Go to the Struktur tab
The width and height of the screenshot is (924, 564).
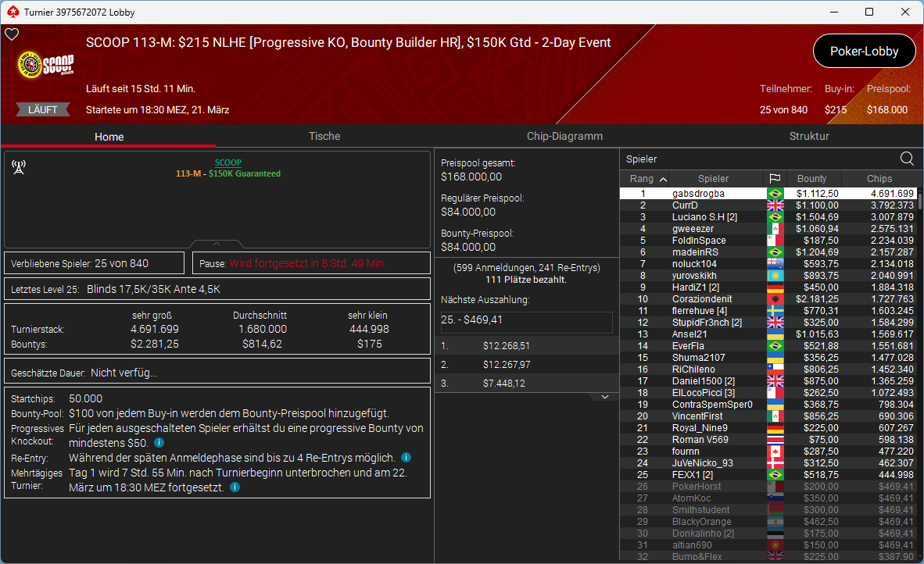(809, 136)
